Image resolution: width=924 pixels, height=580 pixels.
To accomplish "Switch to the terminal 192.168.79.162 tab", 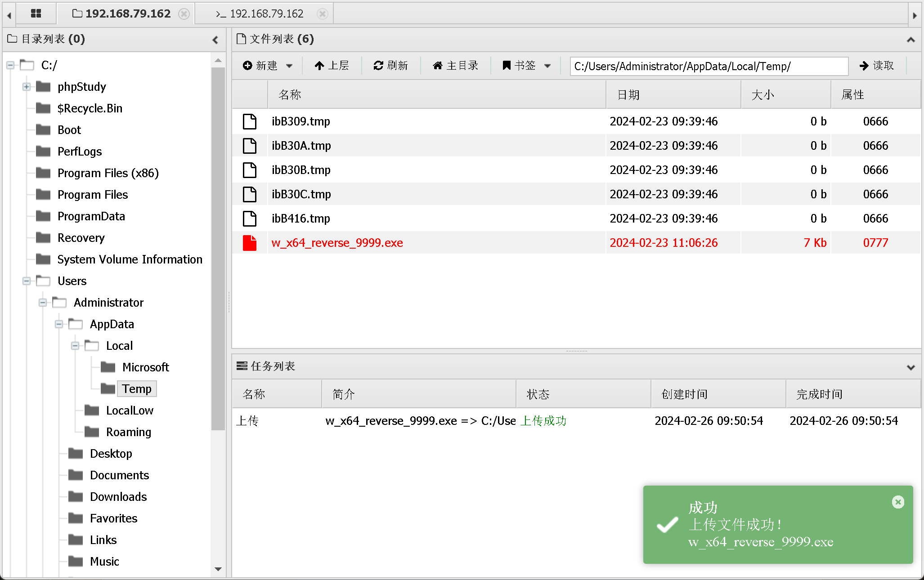I will tap(265, 13).
